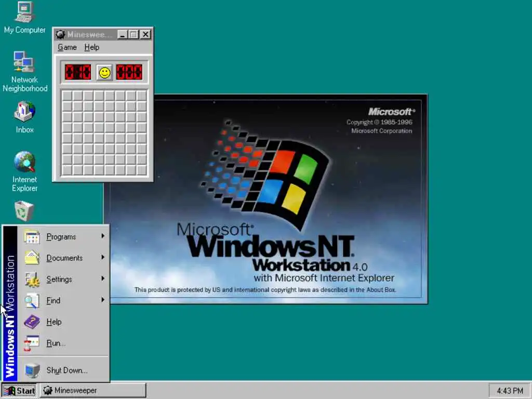Expand the Find submenu arrow
The image size is (532, 399).
(103, 300)
